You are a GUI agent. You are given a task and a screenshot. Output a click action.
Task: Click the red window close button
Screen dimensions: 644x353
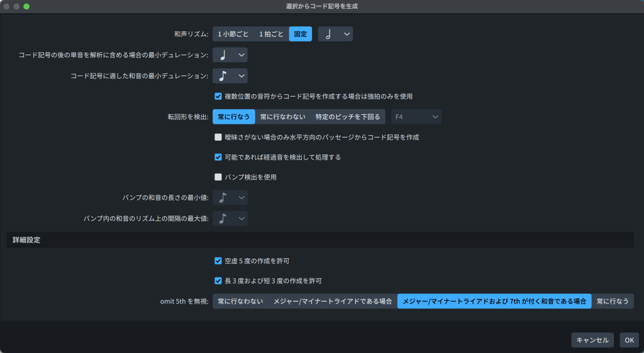pyautogui.click(x=7, y=6)
